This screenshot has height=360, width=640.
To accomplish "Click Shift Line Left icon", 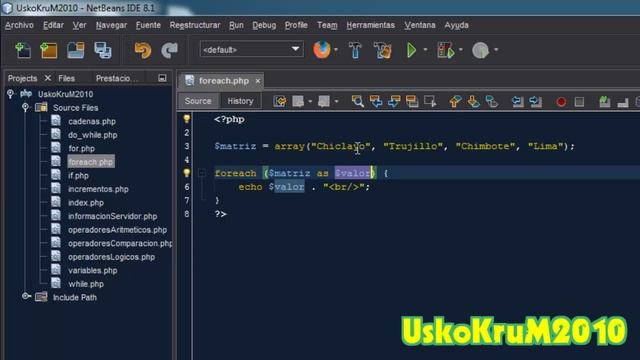I will [518, 101].
